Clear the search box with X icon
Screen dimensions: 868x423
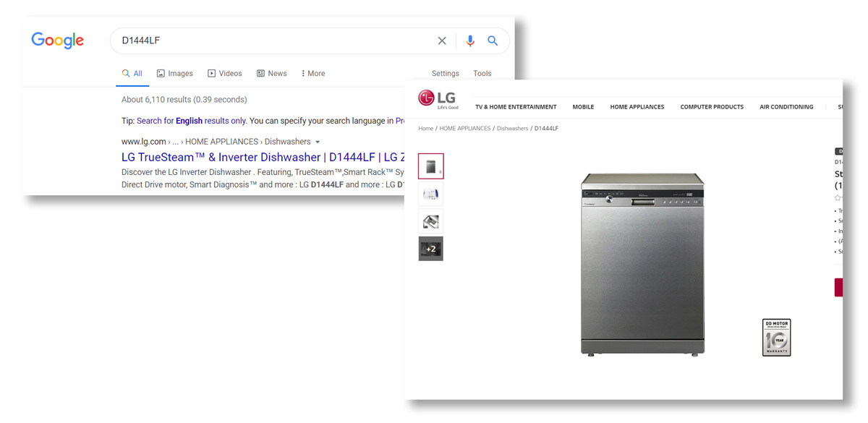[x=442, y=41]
